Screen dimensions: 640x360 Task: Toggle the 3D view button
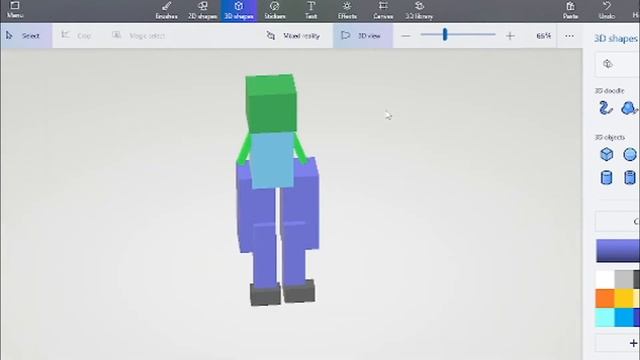coord(363,36)
